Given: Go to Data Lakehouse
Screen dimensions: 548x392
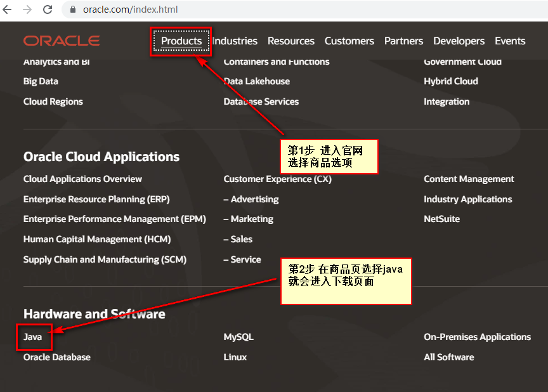Looking at the screenshot, I should point(256,81).
